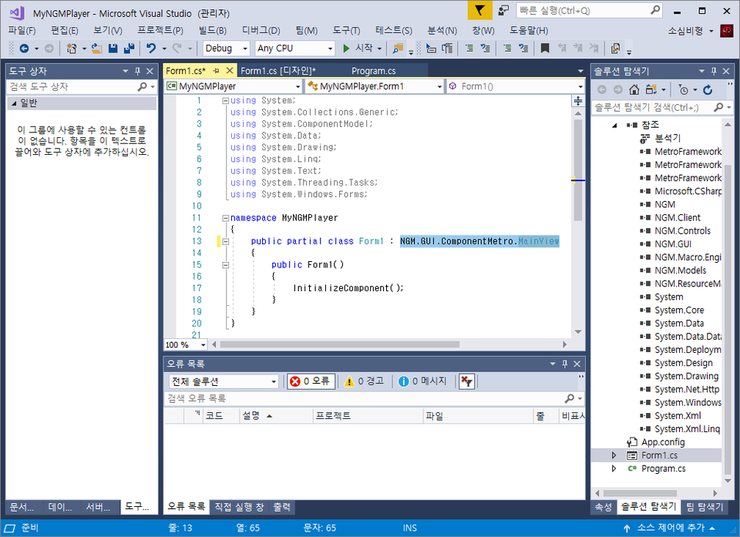Close the toolbox panel
The height and width of the screenshot is (537, 740).
pos(150,71)
